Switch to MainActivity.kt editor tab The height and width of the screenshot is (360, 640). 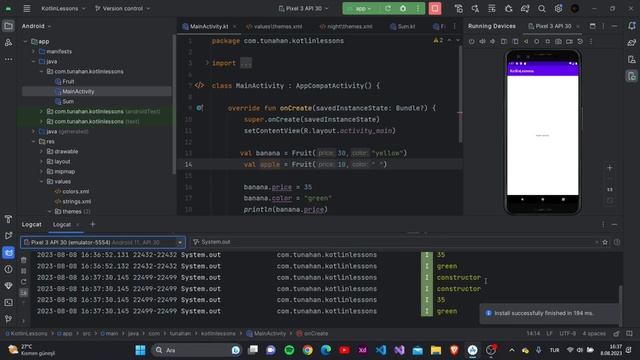209,27
